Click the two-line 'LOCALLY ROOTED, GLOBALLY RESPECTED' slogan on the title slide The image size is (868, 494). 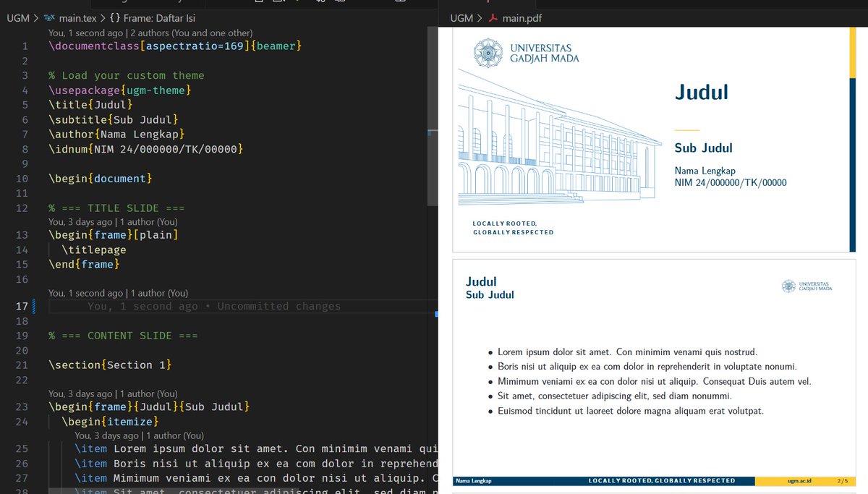513,228
